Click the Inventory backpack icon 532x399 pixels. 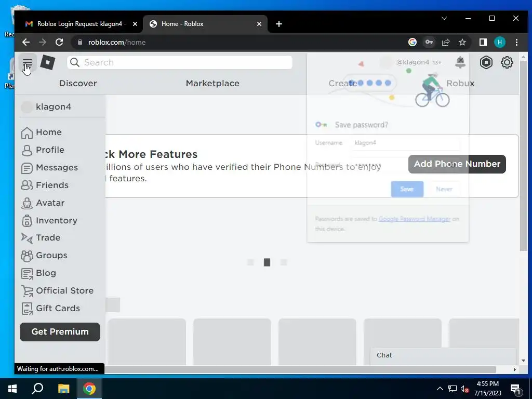coord(27,220)
